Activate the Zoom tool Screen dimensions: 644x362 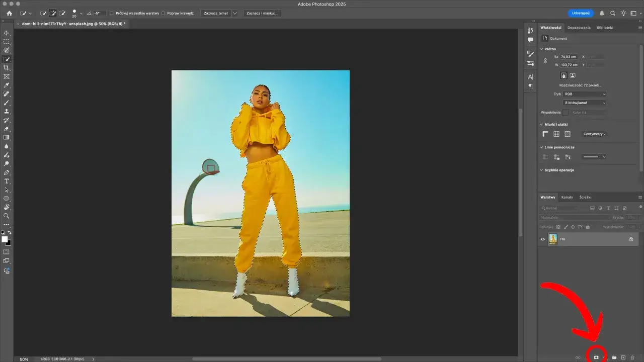pos(7,216)
